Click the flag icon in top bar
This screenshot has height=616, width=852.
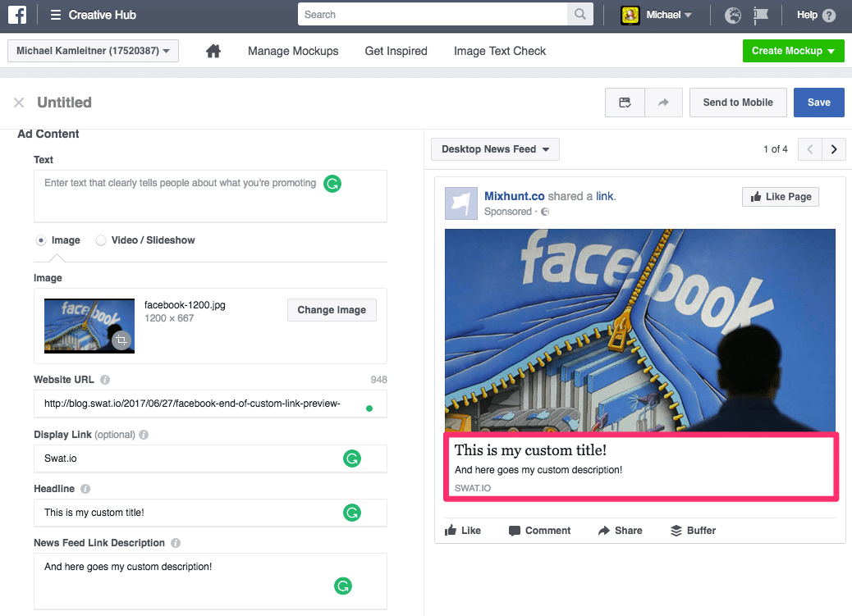(760, 16)
